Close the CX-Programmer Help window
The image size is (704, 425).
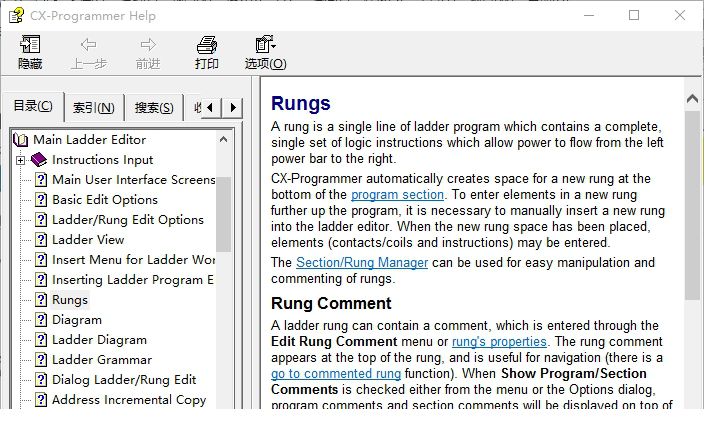click(680, 15)
